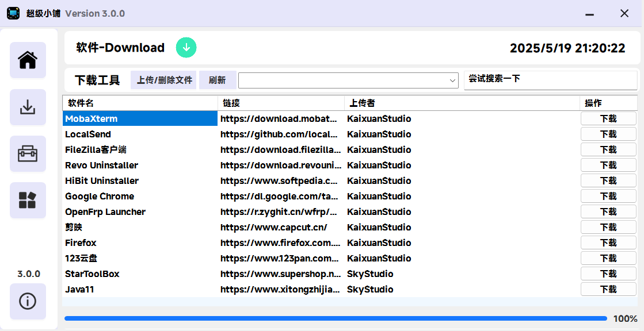Open the widgets/apps grid sidebar icon

click(x=28, y=200)
